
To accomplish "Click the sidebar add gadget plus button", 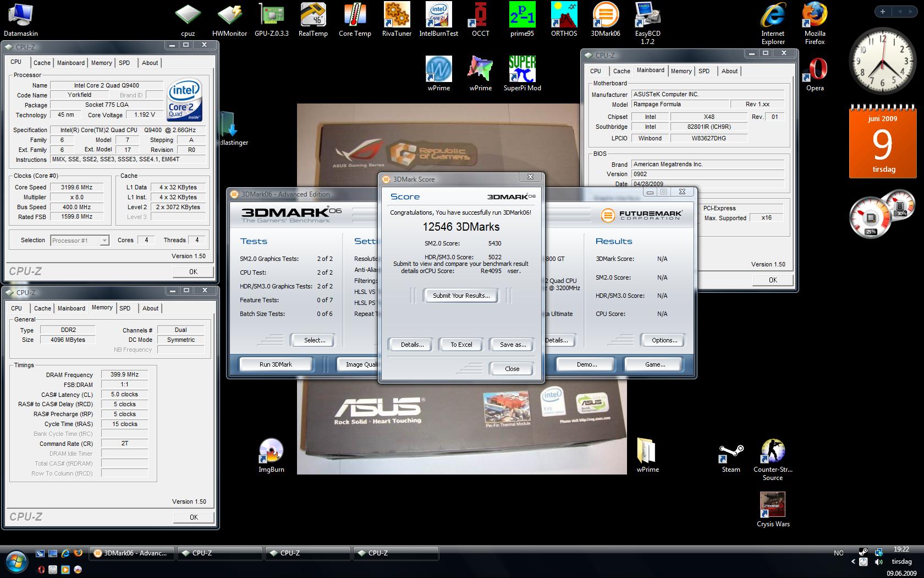I will click(x=882, y=12).
